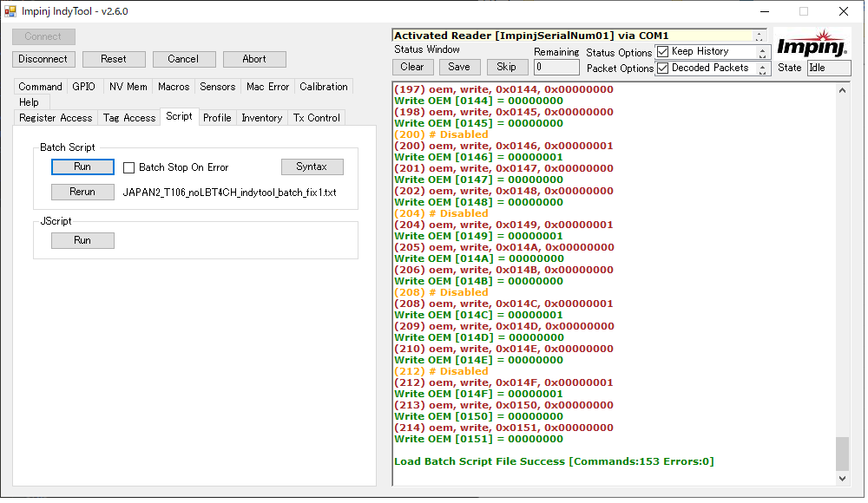Click the Reset button

point(114,59)
